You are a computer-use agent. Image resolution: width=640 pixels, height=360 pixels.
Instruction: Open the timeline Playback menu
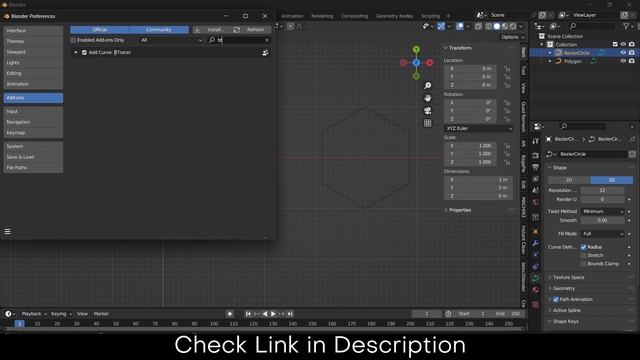(33, 314)
